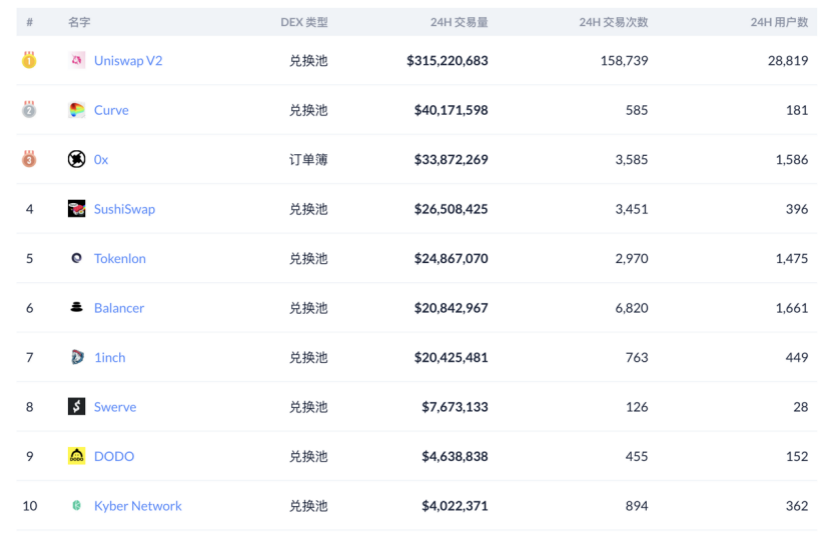Click the 449 user count
Screen dimensions: 832x536
(x=797, y=357)
